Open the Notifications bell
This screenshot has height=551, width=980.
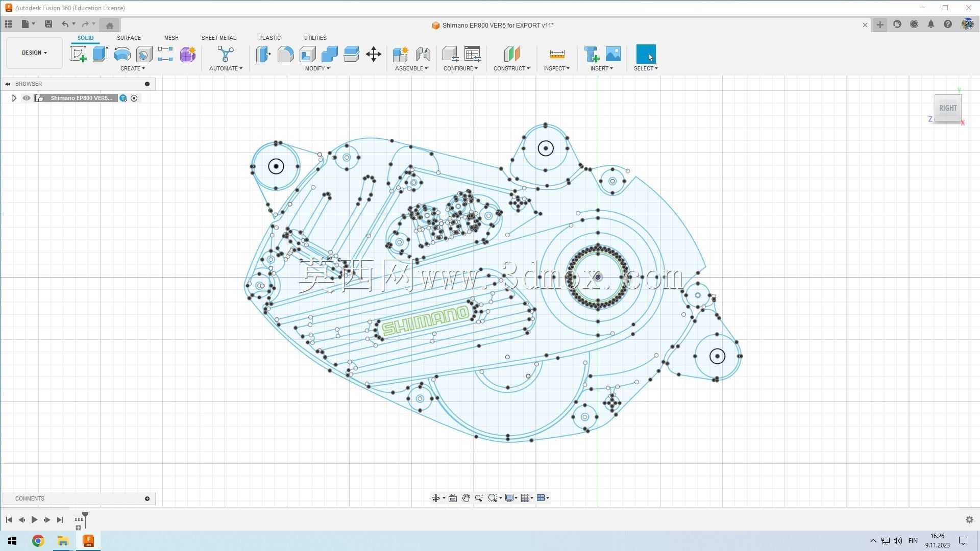coord(931,24)
